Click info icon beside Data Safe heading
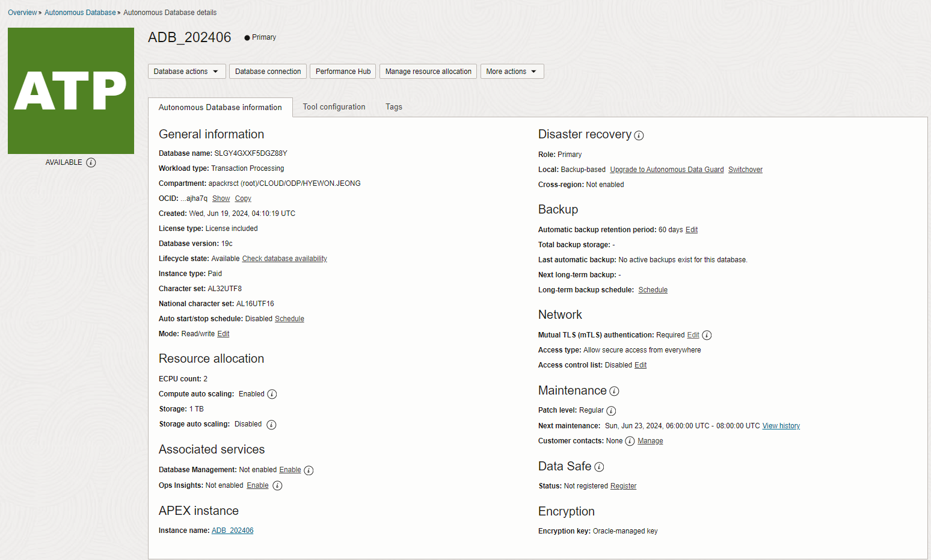Image resolution: width=931 pixels, height=560 pixels. click(599, 467)
